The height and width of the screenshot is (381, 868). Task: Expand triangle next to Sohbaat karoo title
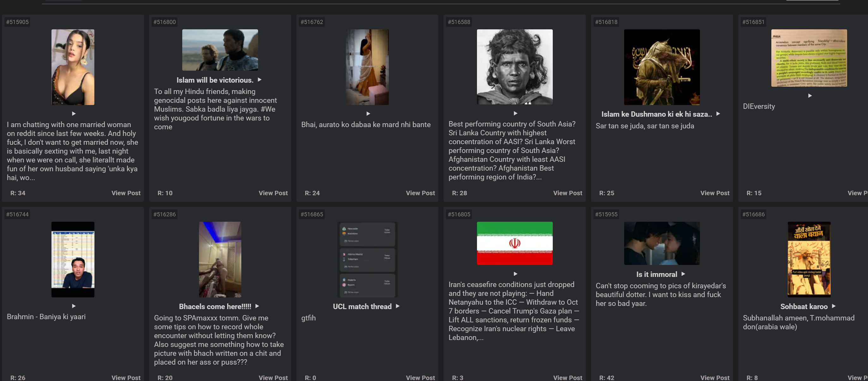pos(834,306)
